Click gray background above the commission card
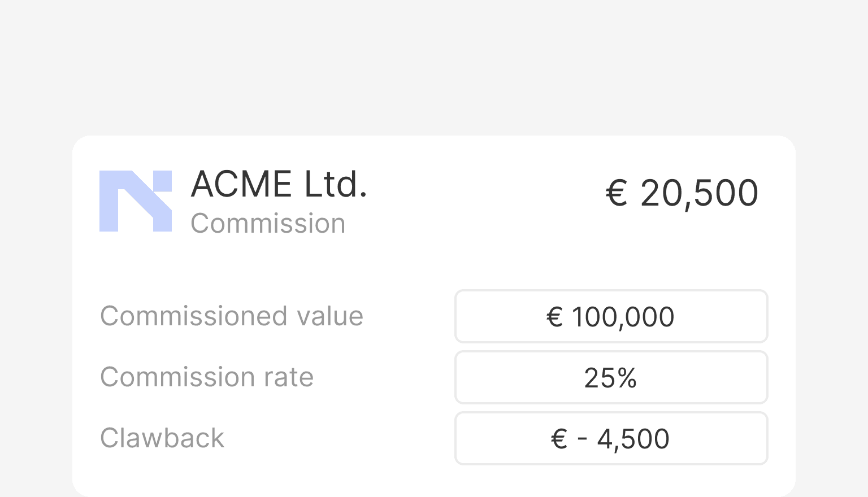The image size is (868, 497). coord(434,68)
